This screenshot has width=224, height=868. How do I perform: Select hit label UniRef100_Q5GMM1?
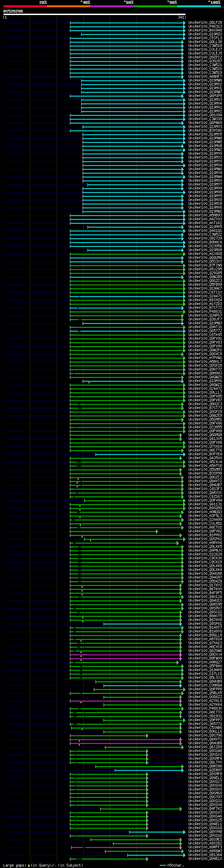[x=205, y=420]
